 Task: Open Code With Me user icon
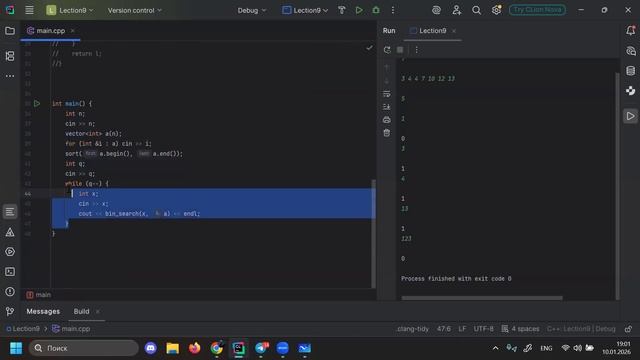[456, 10]
